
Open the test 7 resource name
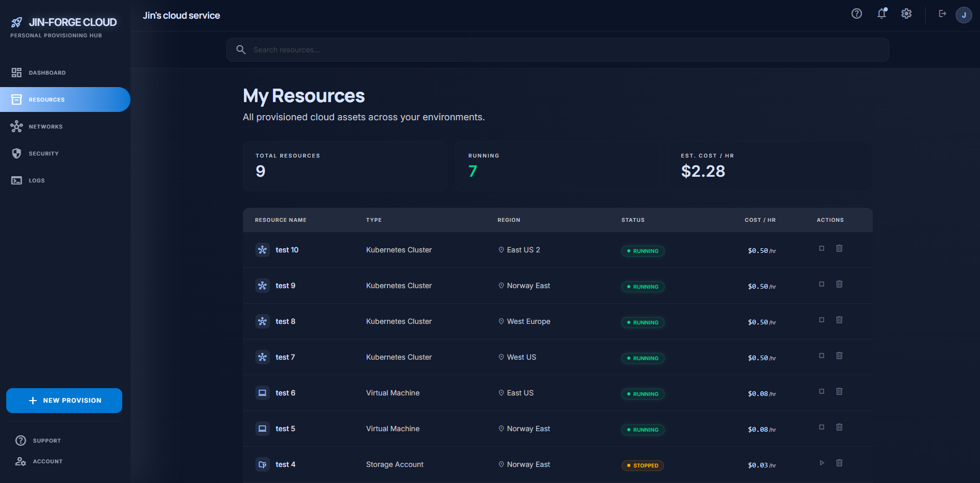click(285, 357)
